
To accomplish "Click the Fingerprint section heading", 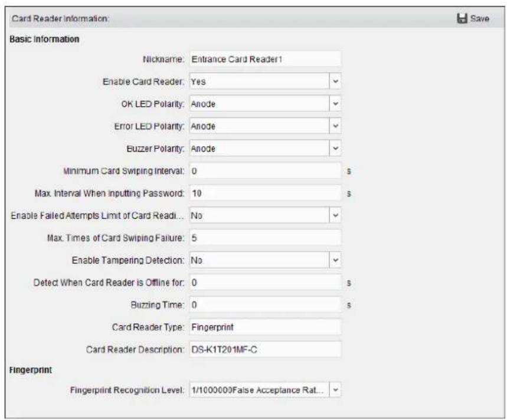I will tap(31, 370).
